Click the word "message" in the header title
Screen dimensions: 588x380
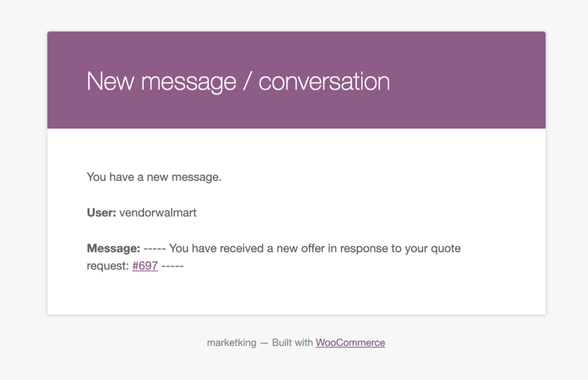(188, 82)
